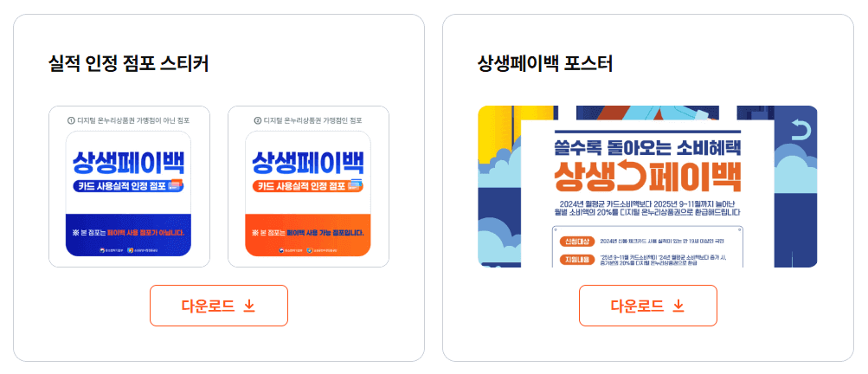Click ministry logos at bottom of blue sticker

[128, 250]
